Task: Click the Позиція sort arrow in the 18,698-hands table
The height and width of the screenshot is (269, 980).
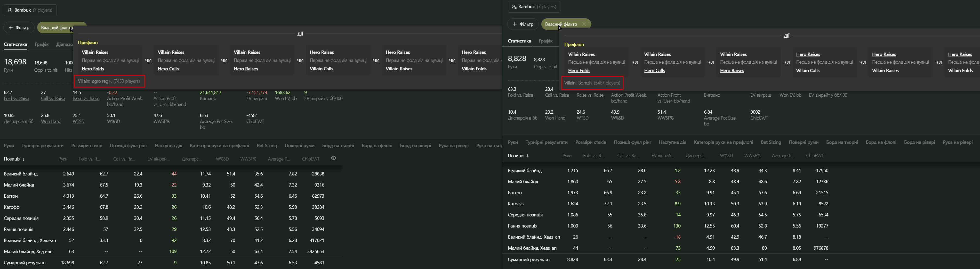Action: (23, 159)
